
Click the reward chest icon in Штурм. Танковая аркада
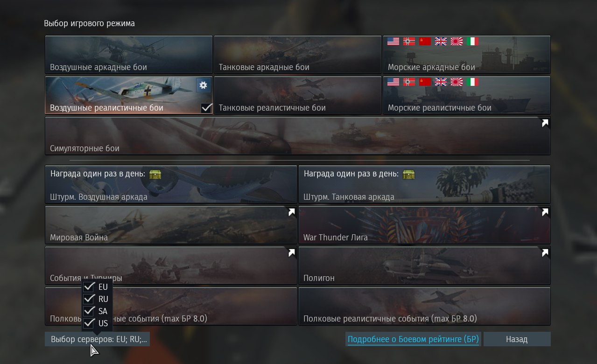tap(409, 174)
